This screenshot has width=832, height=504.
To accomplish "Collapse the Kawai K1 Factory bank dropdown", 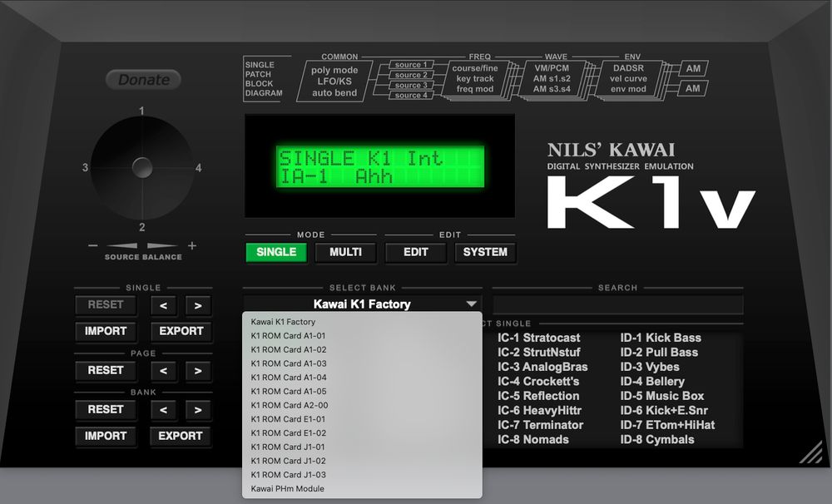I will pos(363,304).
